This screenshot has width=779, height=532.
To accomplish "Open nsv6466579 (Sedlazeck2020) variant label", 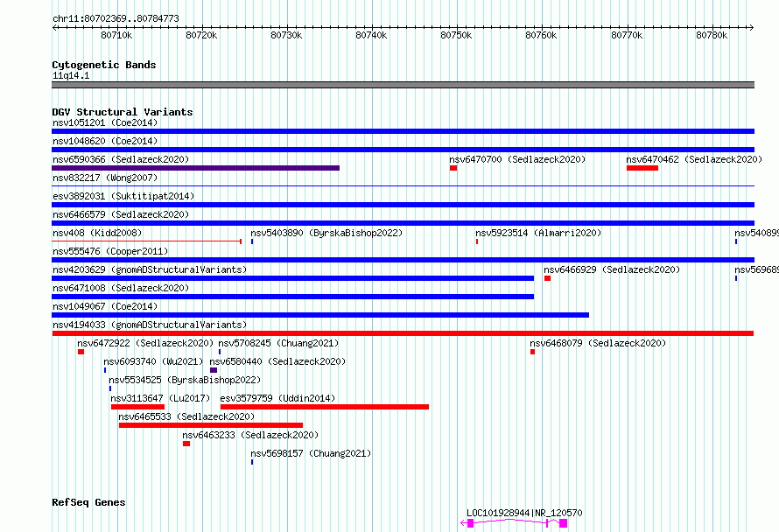I will (x=121, y=214).
